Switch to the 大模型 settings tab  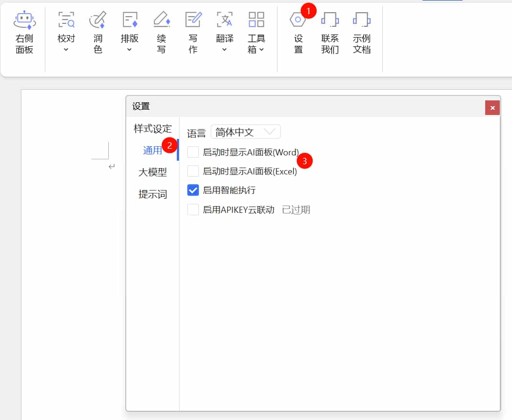(153, 172)
